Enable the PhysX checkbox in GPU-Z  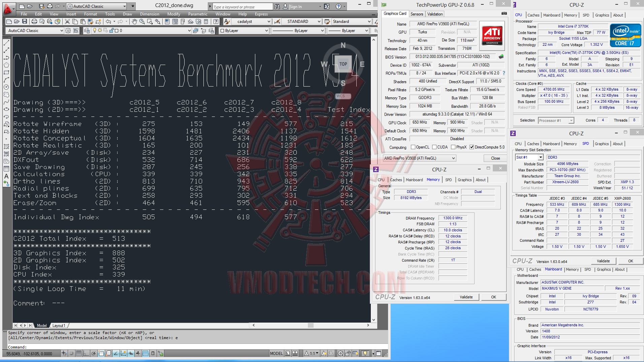pyautogui.click(x=453, y=147)
